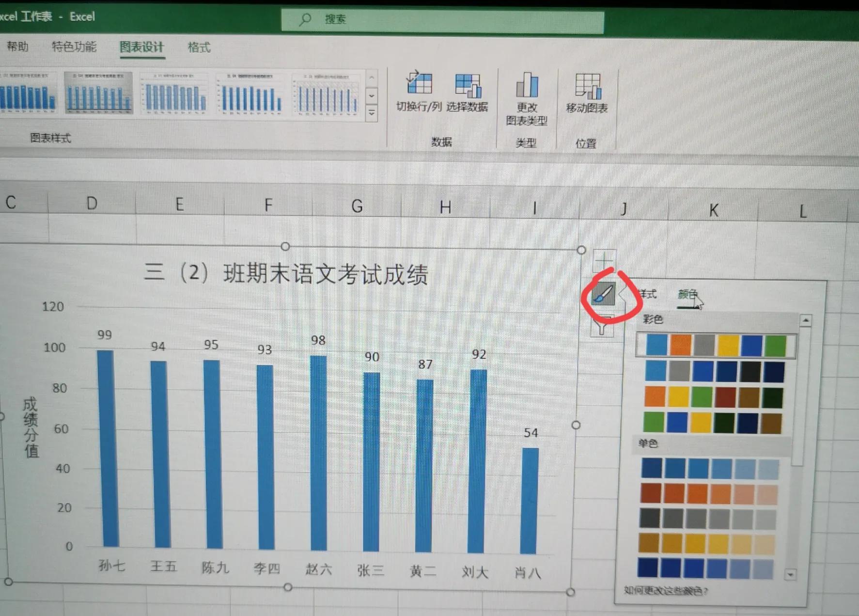Click the gallery scroll-down chevron
The image size is (859, 616).
pos(372,96)
